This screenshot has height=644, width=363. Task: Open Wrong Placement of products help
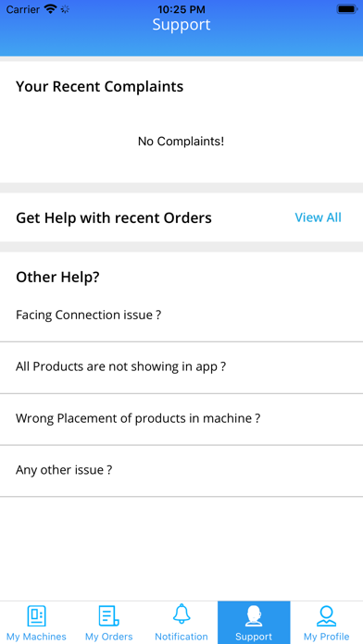[181, 419]
